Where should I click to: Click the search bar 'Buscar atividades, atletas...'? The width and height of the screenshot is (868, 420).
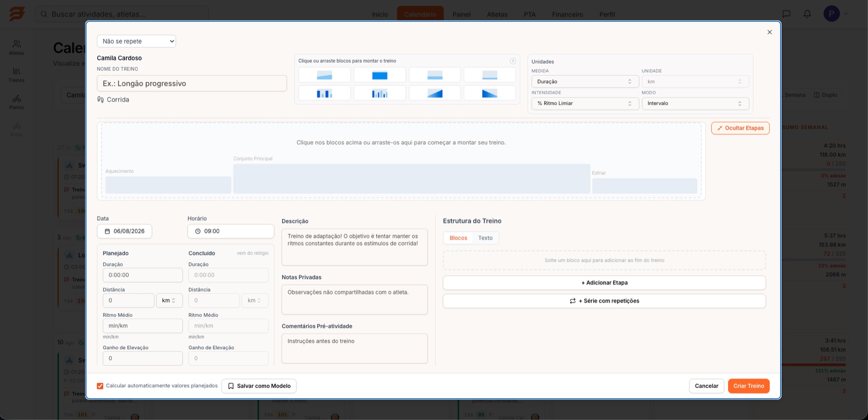(x=122, y=14)
